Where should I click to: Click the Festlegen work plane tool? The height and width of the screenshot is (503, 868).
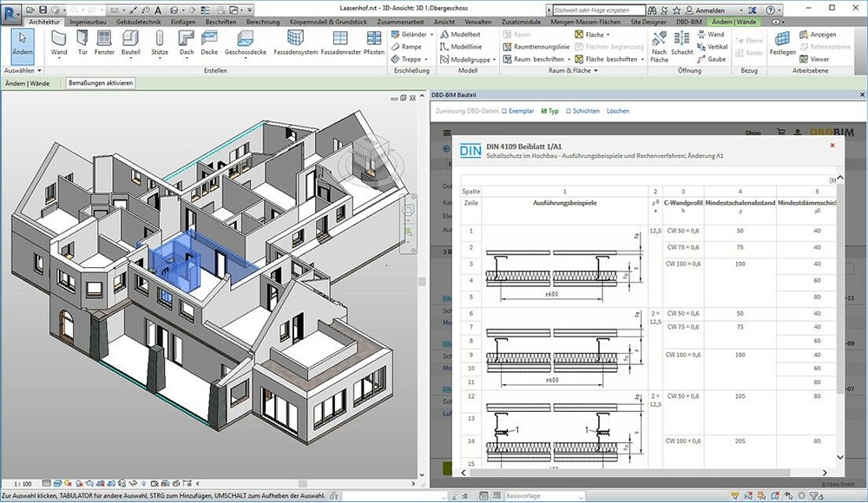[x=782, y=43]
